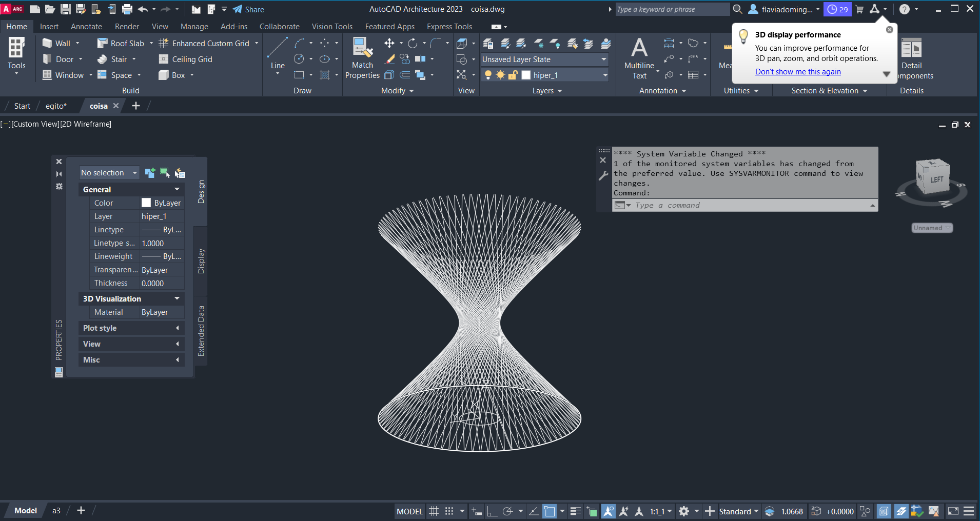
Task: Click the Don't show me this again link
Action: pyautogui.click(x=797, y=72)
